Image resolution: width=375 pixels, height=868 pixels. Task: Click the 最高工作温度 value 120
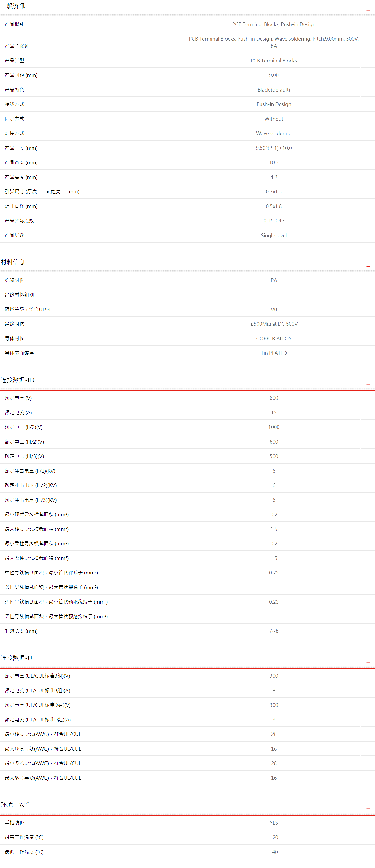274,837
